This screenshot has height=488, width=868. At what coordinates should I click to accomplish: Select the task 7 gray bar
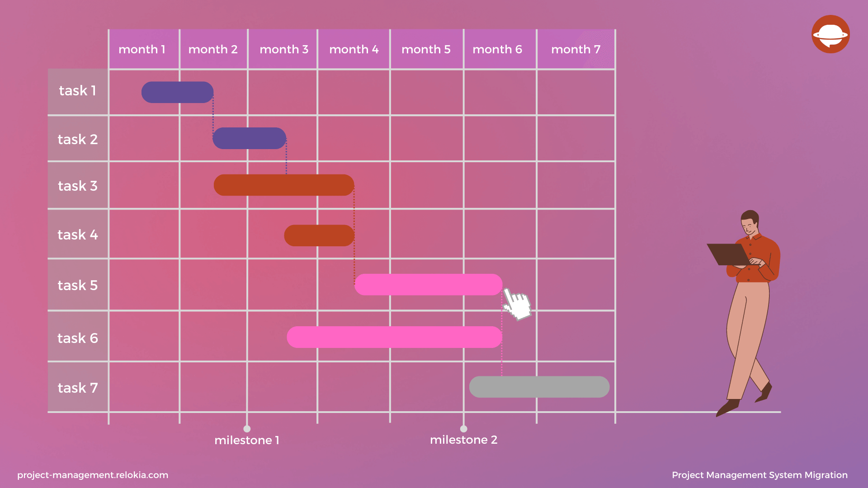(538, 387)
